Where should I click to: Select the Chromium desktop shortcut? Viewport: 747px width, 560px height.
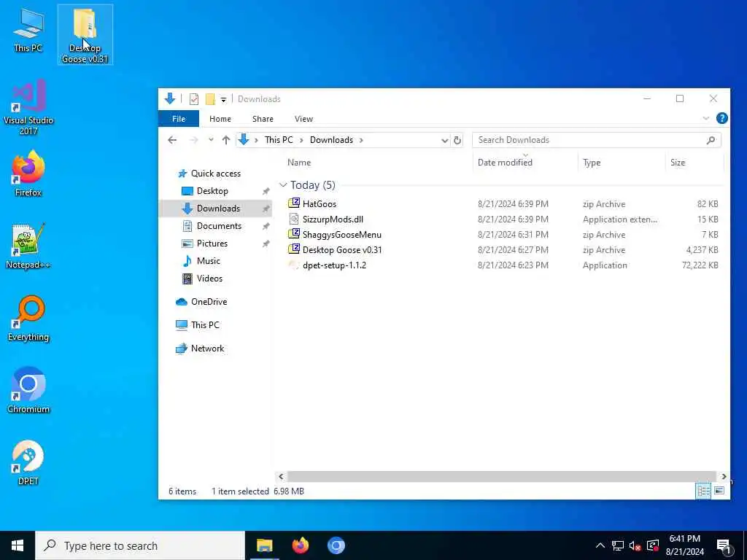[28, 391]
